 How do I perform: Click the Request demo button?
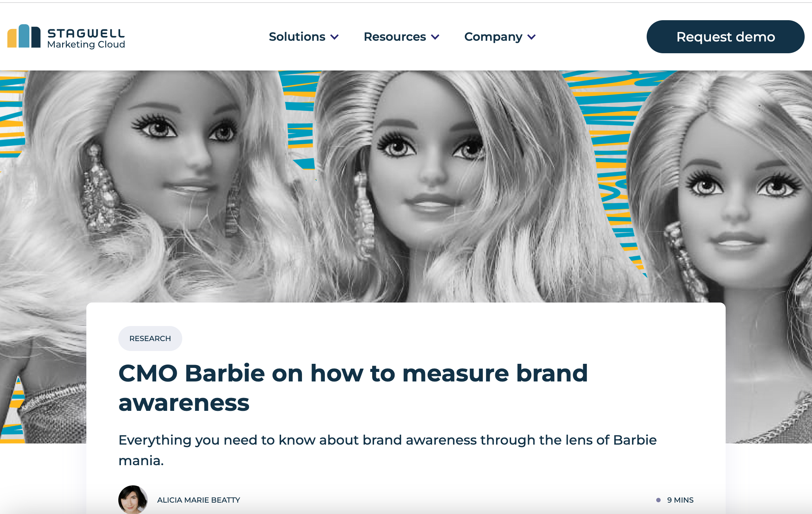click(x=725, y=37)
